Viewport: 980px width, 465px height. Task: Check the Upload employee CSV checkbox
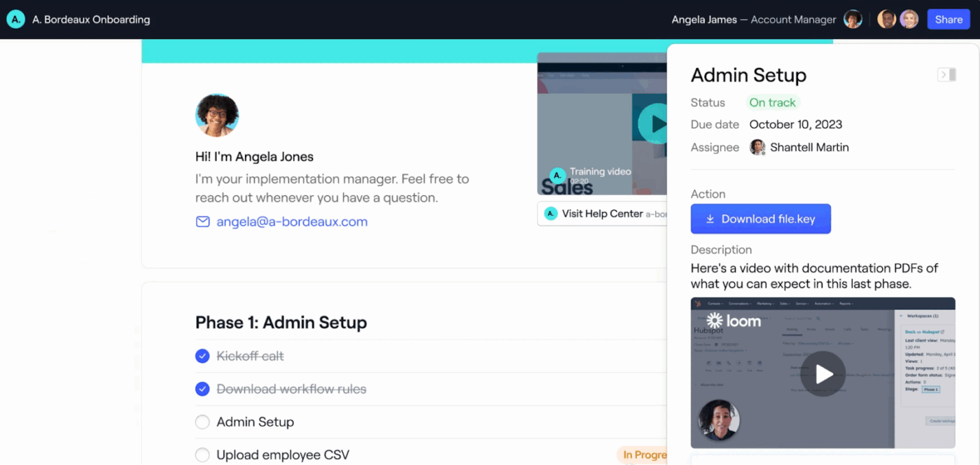click(202, 454)
